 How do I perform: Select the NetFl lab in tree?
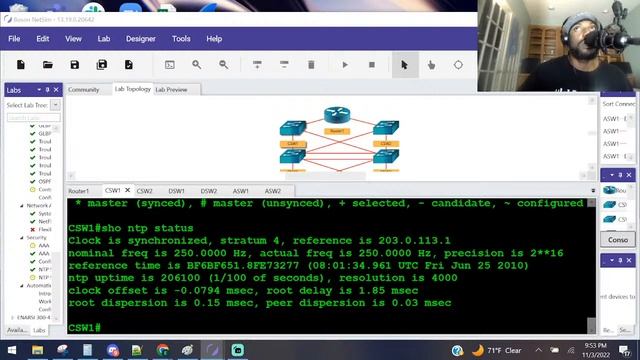tap(44, 221)
